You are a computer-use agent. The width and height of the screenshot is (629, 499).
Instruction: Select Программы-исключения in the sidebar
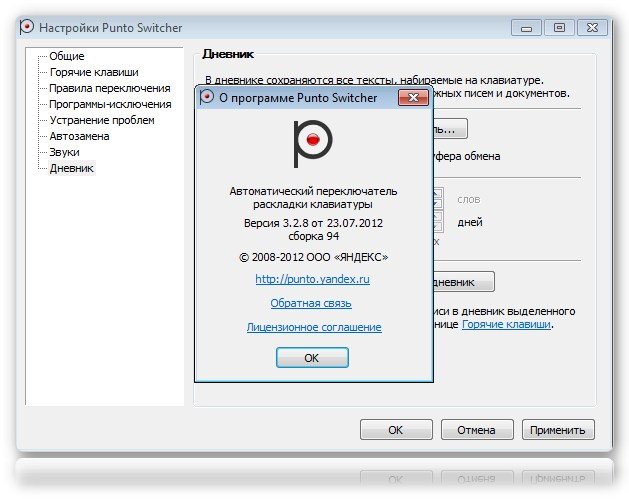(x=111, y=105)
